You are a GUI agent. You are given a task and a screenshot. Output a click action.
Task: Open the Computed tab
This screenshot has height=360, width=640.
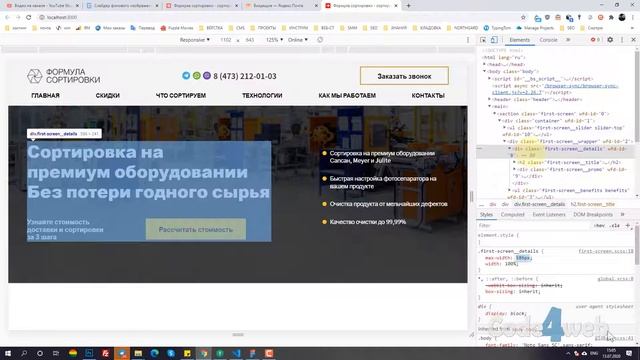[513, 215]
